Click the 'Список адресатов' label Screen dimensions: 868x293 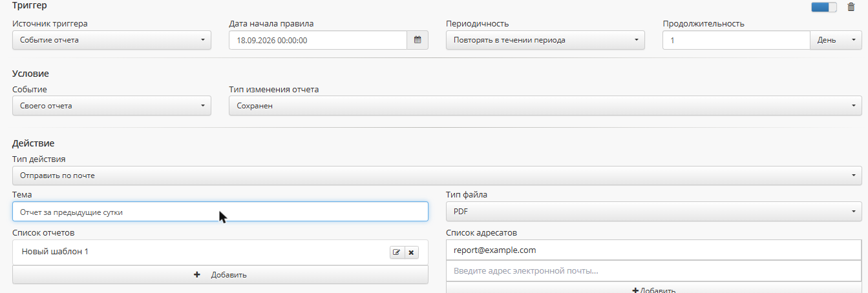point(483,232)
